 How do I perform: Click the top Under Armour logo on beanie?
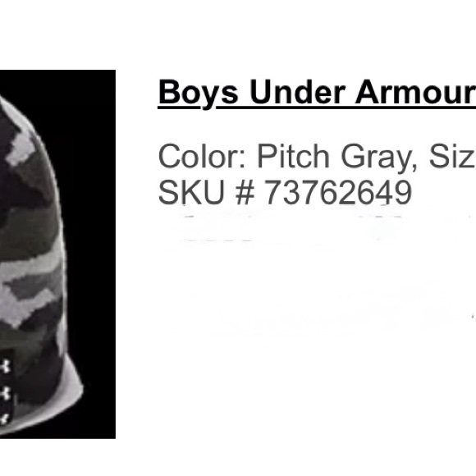tap(5, 366)
